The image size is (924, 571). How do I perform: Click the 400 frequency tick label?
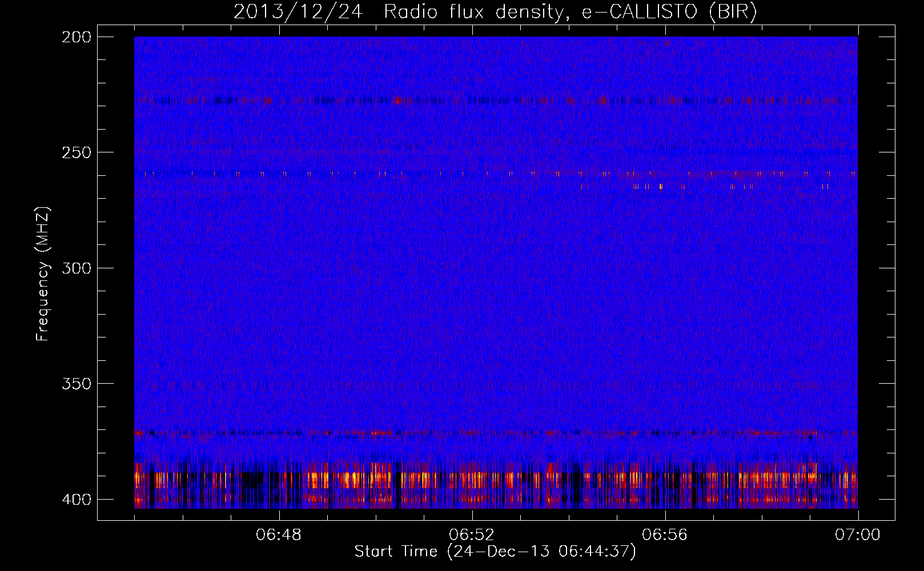77,500
